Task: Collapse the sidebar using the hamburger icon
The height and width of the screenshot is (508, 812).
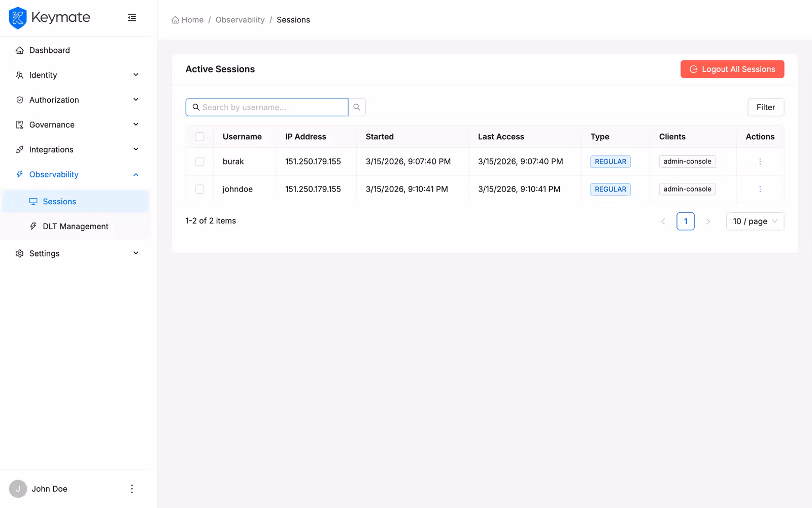Action: pos(132,17)
